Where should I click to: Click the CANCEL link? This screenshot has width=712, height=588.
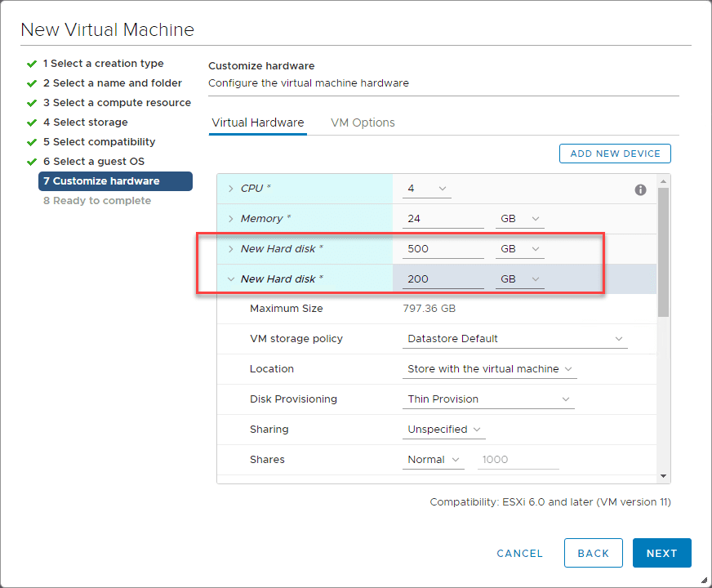click(519, 553)
